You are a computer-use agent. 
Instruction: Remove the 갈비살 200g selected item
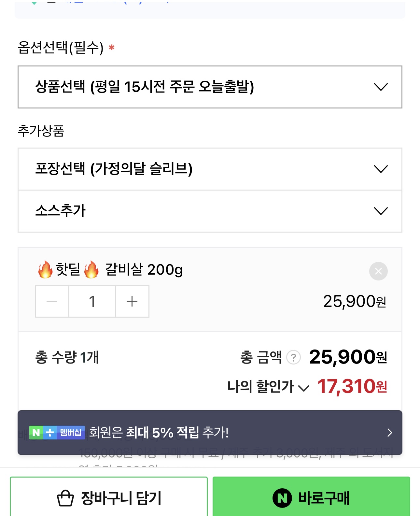pos(378,271)
